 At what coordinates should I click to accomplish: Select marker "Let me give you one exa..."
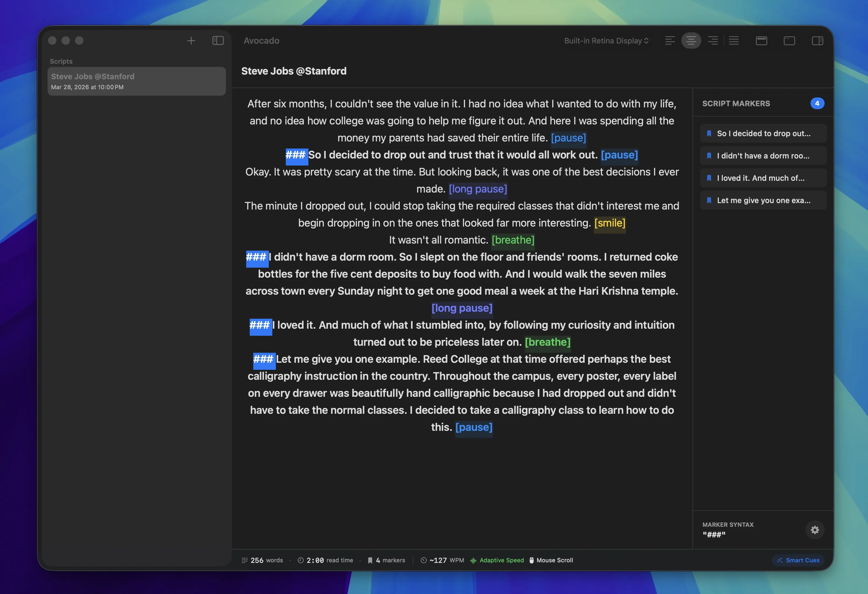pos(763,200)
